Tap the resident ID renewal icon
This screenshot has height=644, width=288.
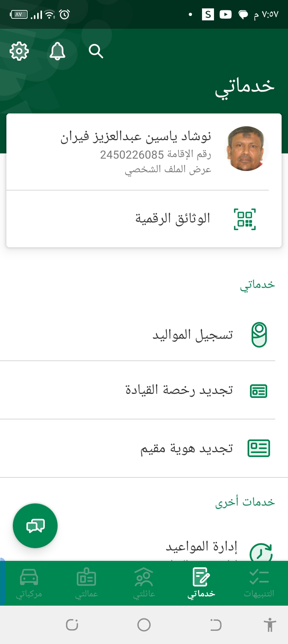(259, 448)
